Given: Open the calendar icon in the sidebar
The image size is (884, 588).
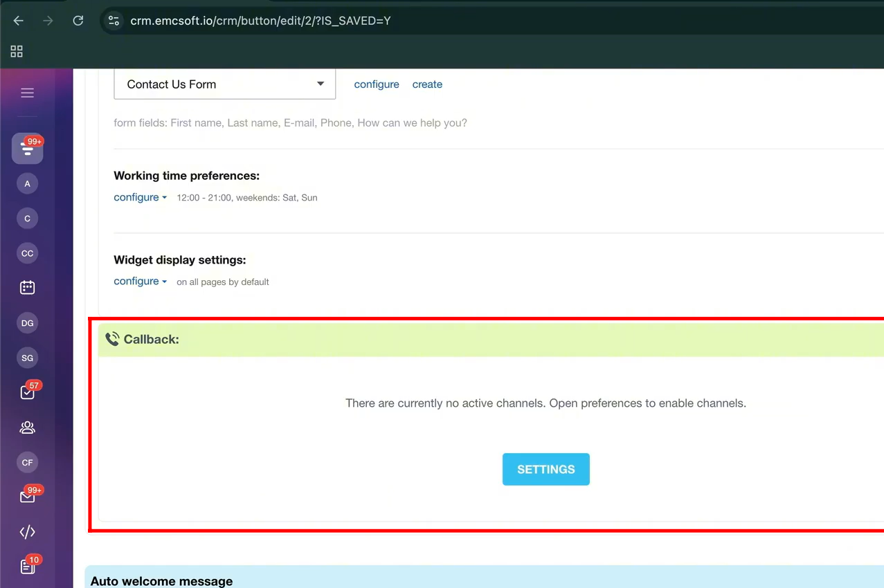Looking at the screenshot, I should (x=27, y=288).
